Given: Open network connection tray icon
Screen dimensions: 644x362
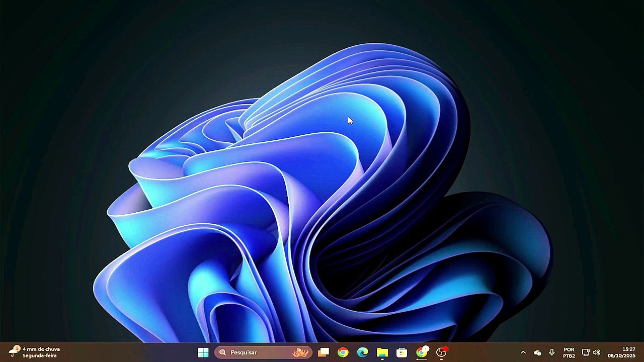Looking at the screenshot, I should 586,352.
